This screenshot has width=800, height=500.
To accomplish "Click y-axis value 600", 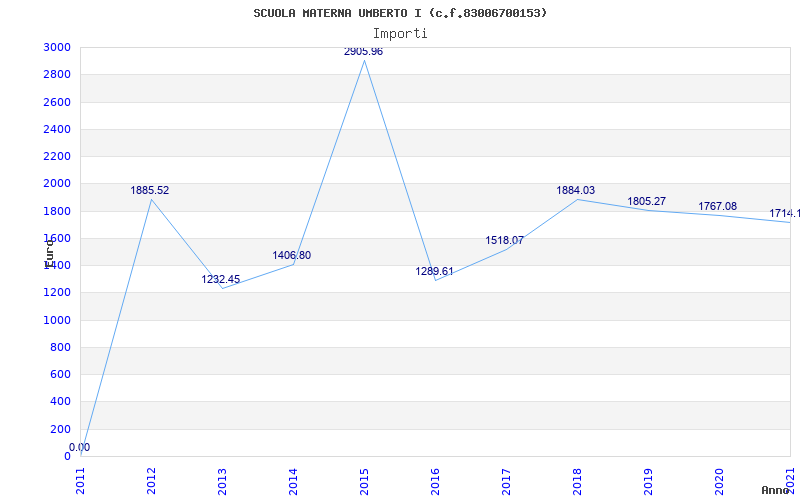I will 61,374.
